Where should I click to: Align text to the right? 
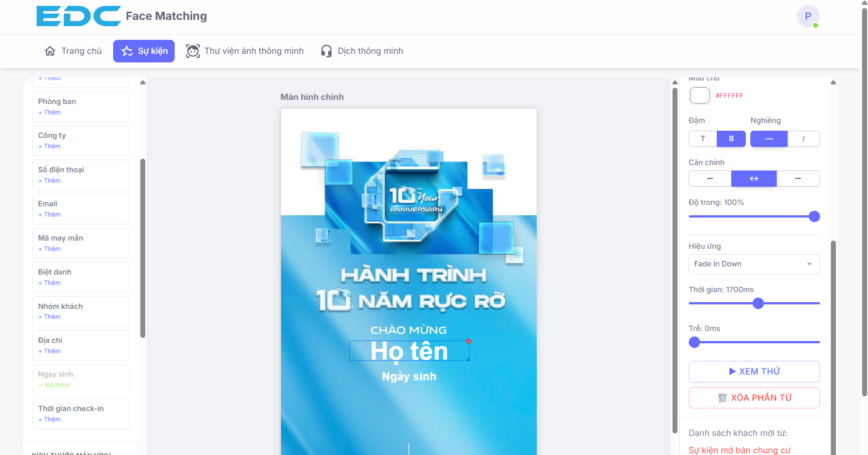pos(798,179)
